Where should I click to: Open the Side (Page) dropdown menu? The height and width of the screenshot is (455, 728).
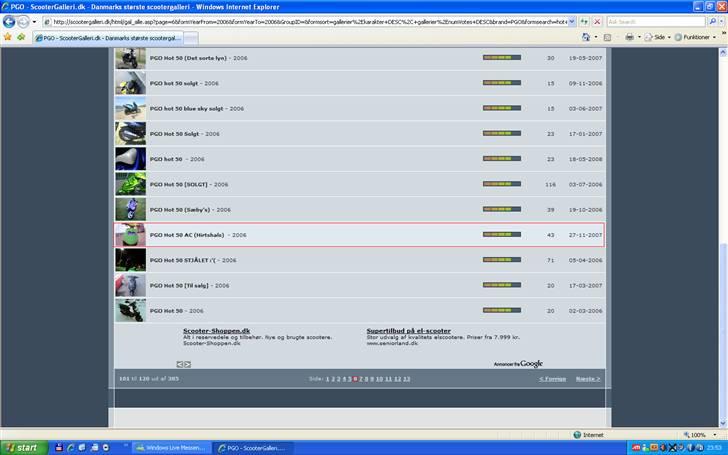coord(657,37)
